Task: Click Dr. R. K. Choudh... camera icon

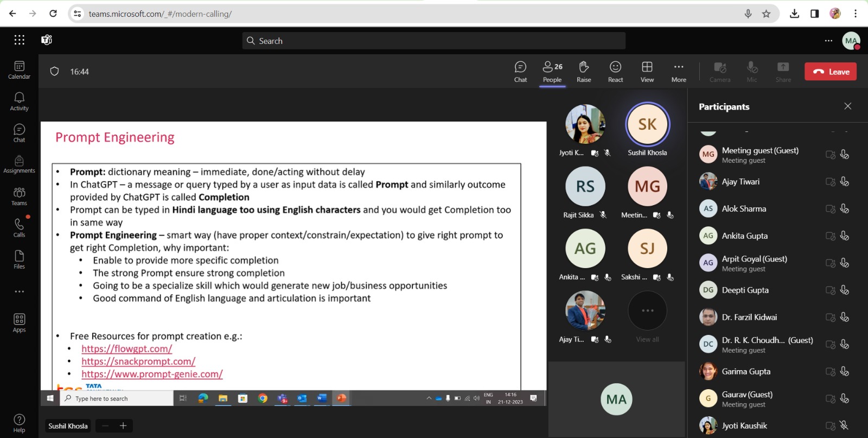Action: click(x=830, y=345)
